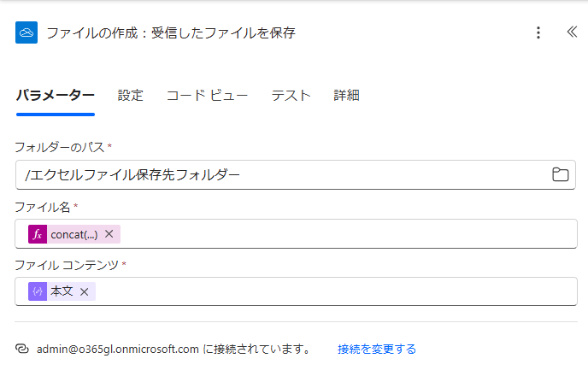Click the fx expression icon on concat token
Image resolution: width=588 pixels, height=382 pixels.
pyautogui.click(x=38, y=234)
